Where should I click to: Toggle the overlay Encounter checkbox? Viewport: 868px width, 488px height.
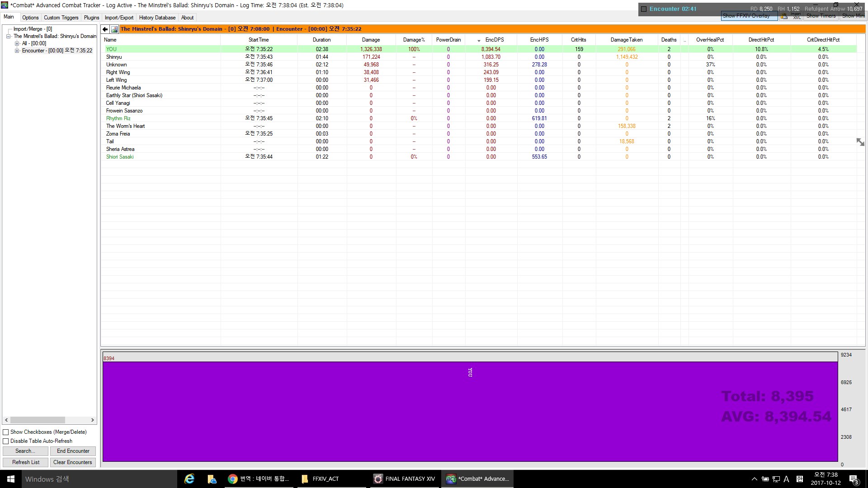click(644, 9)
